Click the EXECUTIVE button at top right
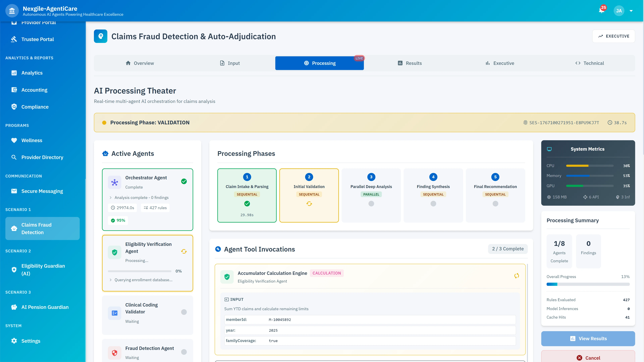644x362 pixels. (613, 36)
